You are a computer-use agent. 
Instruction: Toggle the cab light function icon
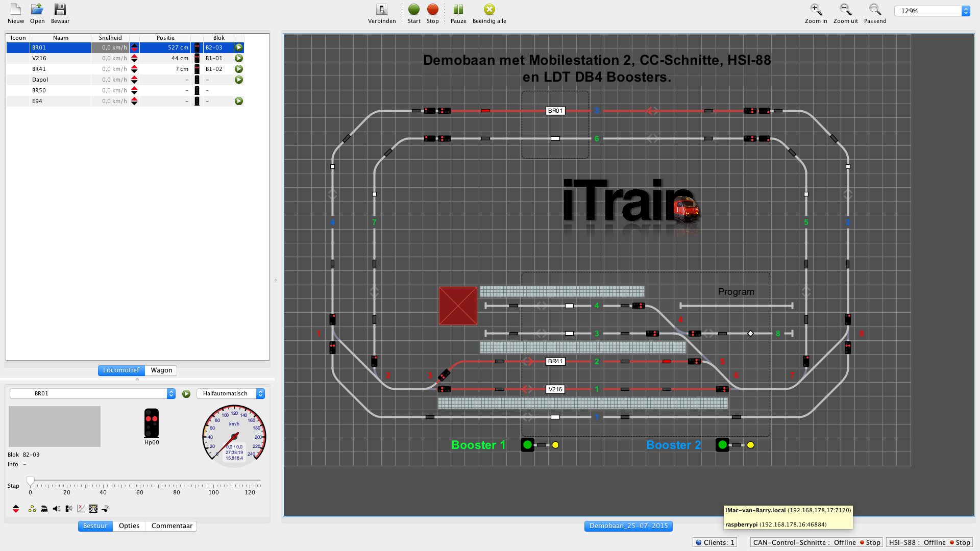(x=93, y=509)
